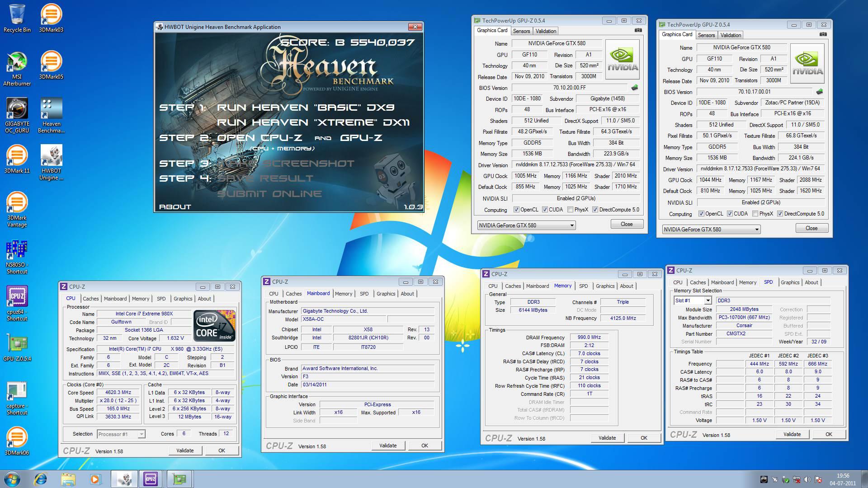Click the volume icon in the system tray

tap(807, 479)
